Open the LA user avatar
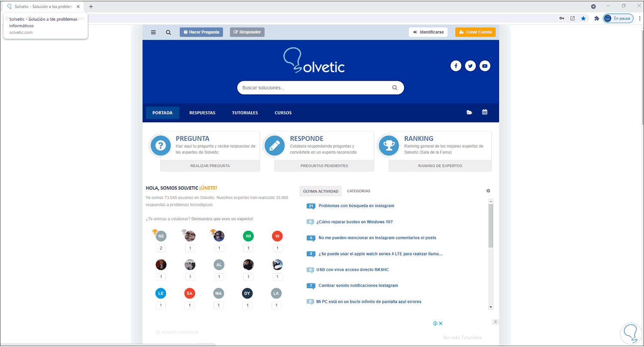The width and height of the screenshot is (644, 347). click(x=276, y=293)
